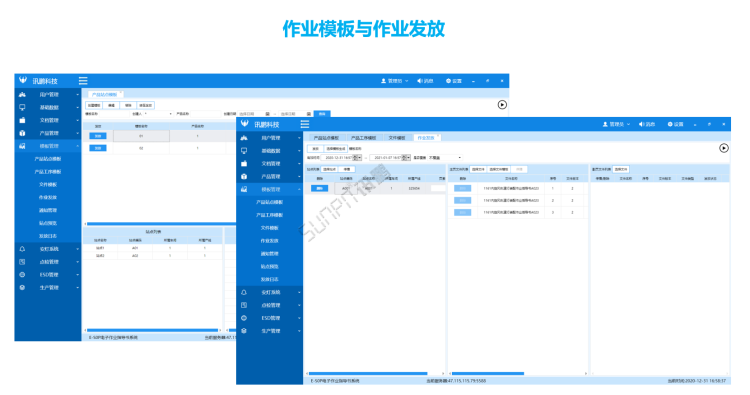The image size is (750, 395).
Task: Click the 123434 cell in station row
Action: click(414, 188)
